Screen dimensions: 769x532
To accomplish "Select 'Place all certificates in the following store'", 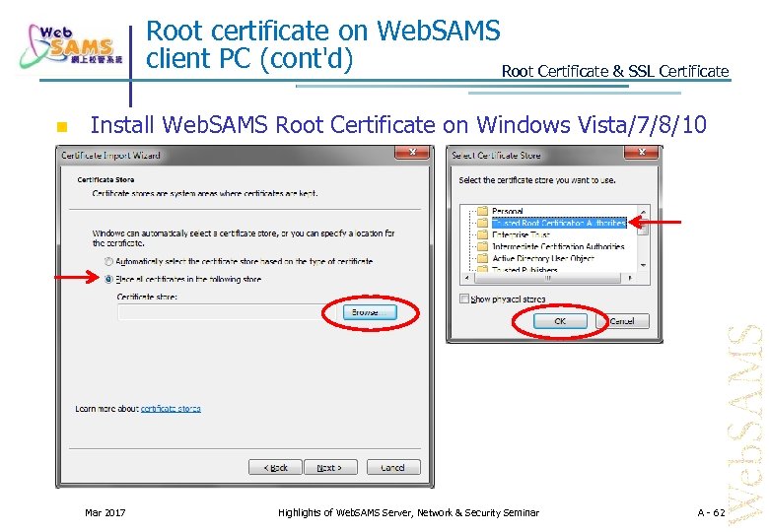I will coord(108,279).
